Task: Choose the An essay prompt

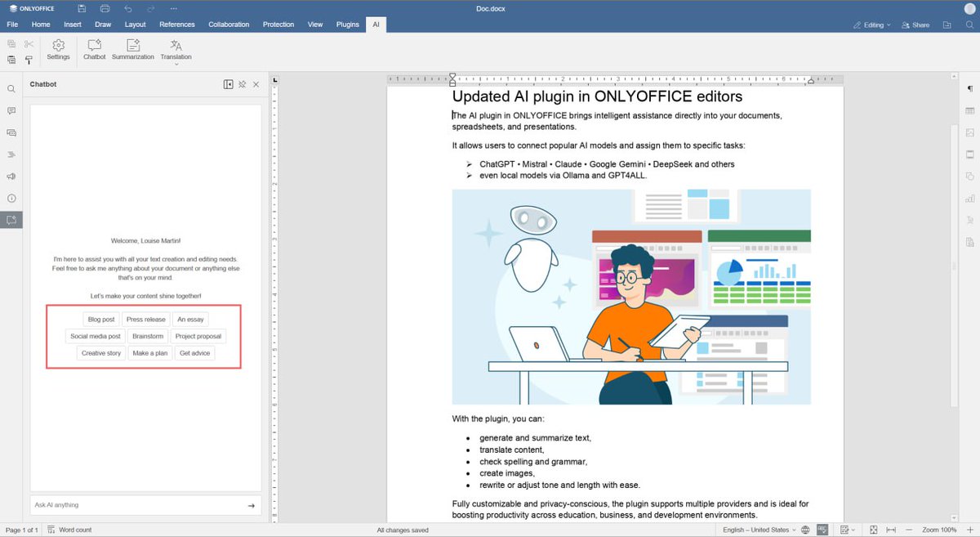Action: (190, 320)
